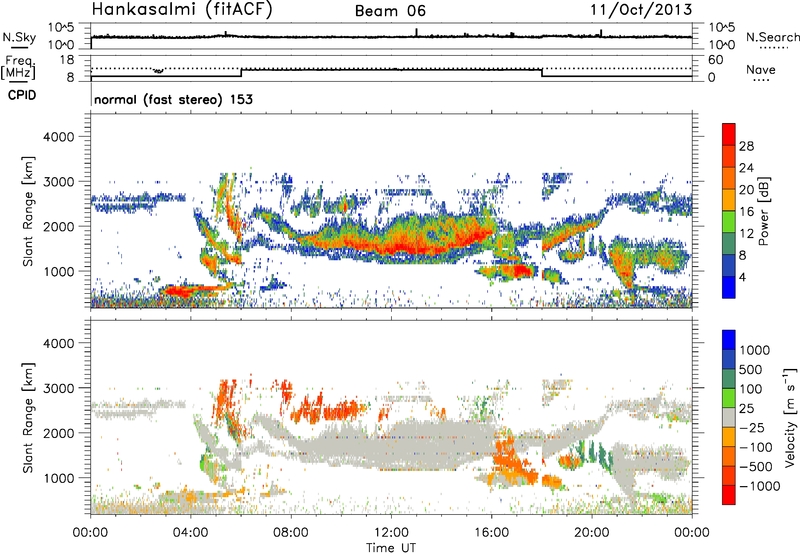
Task: Click the power panel Slant Range [km] label
Action: coord(28,212)
